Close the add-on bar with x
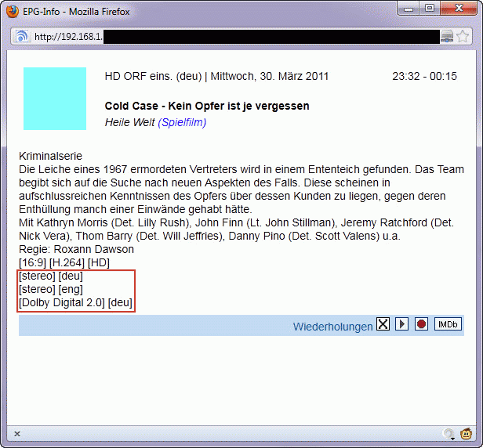The width and height of the screenshot is (483, 448). click(x=17, y=434)
